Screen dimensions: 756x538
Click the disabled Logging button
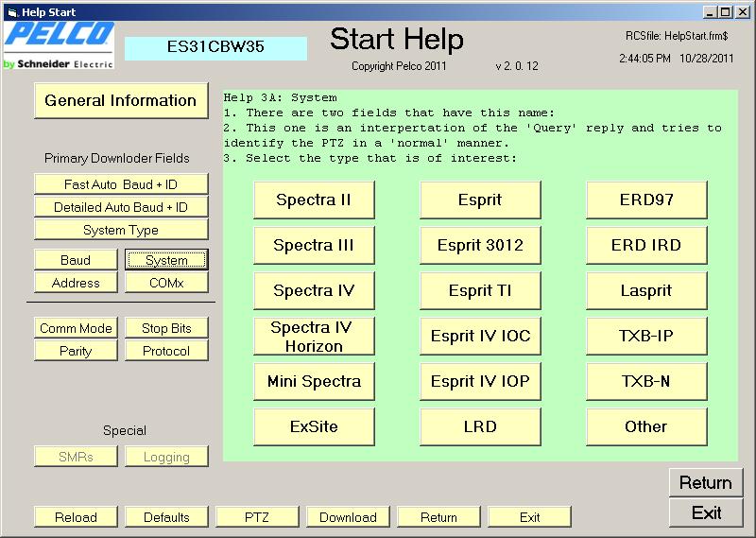pos(166,457)
